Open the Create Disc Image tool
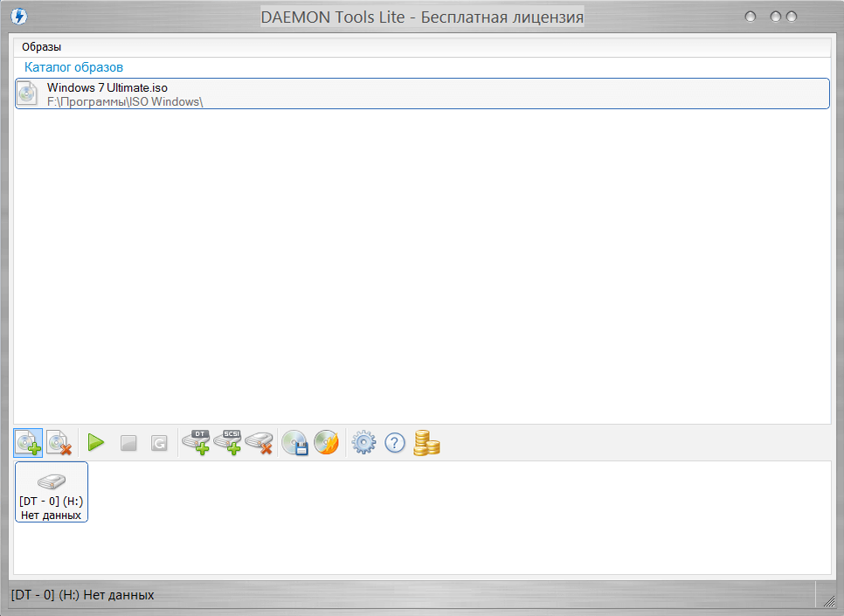Viewport: 844px width, 616px height. click(x=295, y=443)
